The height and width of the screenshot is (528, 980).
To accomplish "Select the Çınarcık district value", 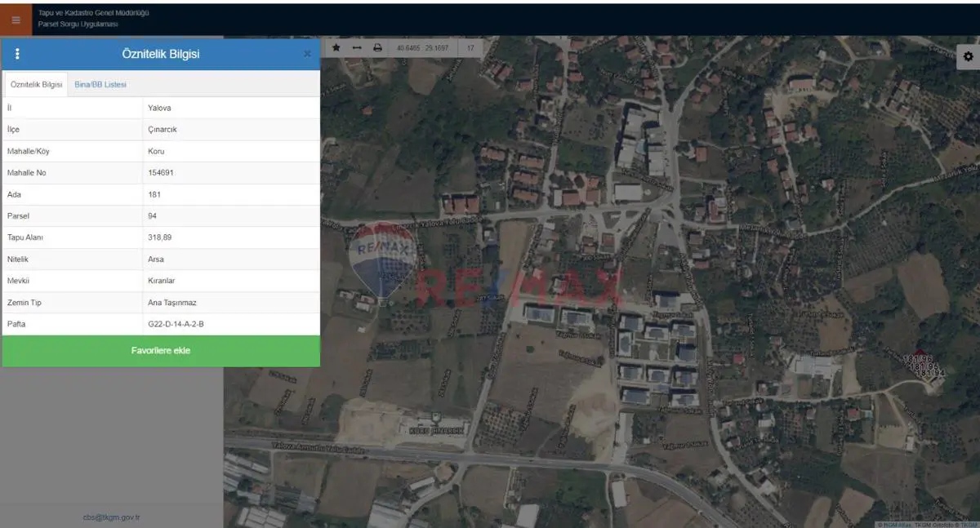I will click(x=163, y=130).
